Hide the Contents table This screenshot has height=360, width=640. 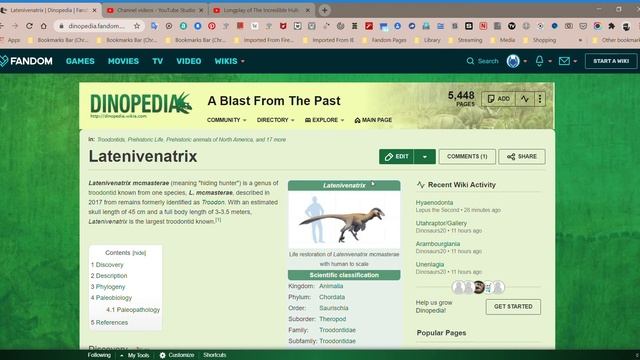pyautogui.click(x=139, y=253)
